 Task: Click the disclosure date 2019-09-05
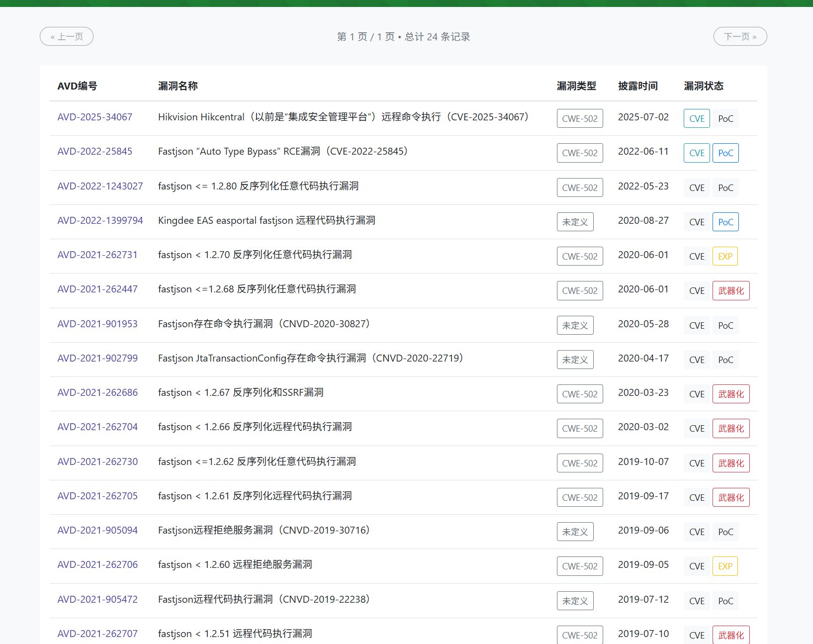(643, 564)
